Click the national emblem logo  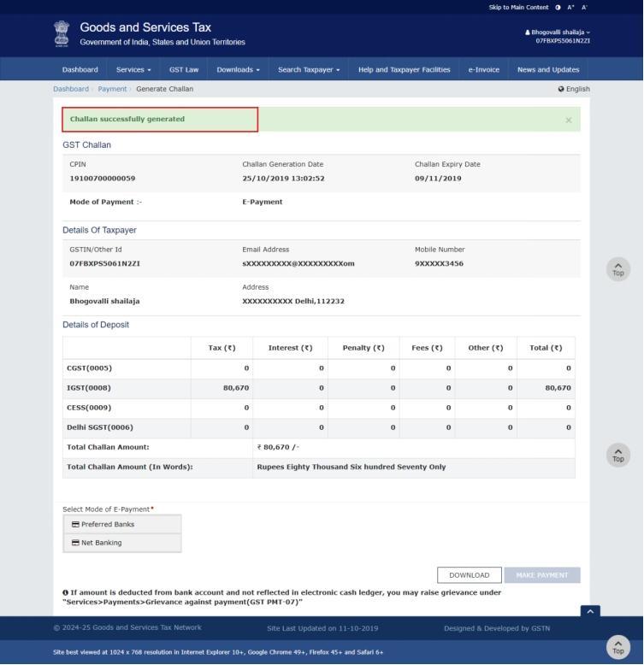[x=62, y=33]
